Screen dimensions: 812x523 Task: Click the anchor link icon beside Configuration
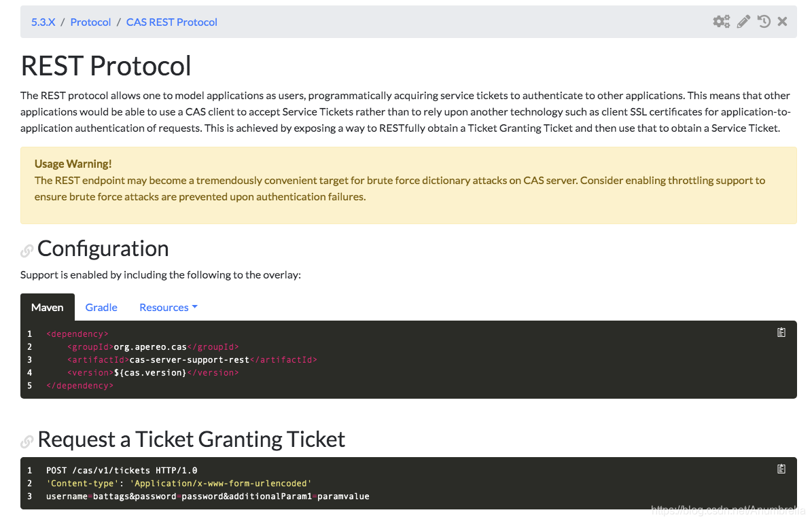pos(27,251)
